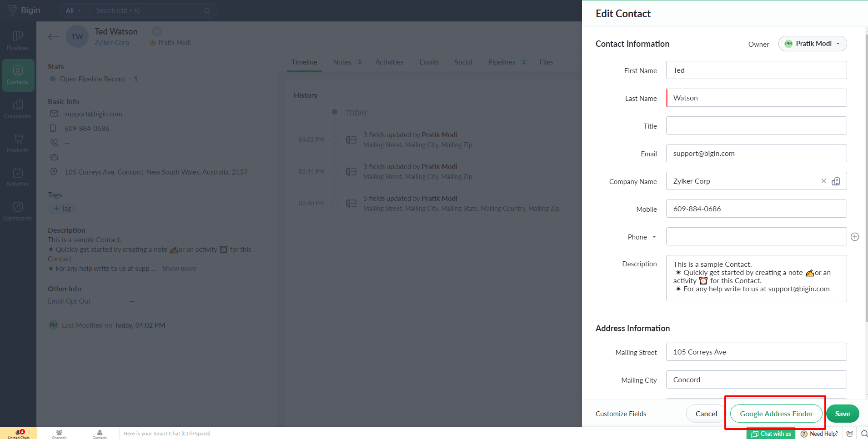Open the All search filter dropdown
The image size is (868, 439).
pyautogui.click(x=73, y=10)
